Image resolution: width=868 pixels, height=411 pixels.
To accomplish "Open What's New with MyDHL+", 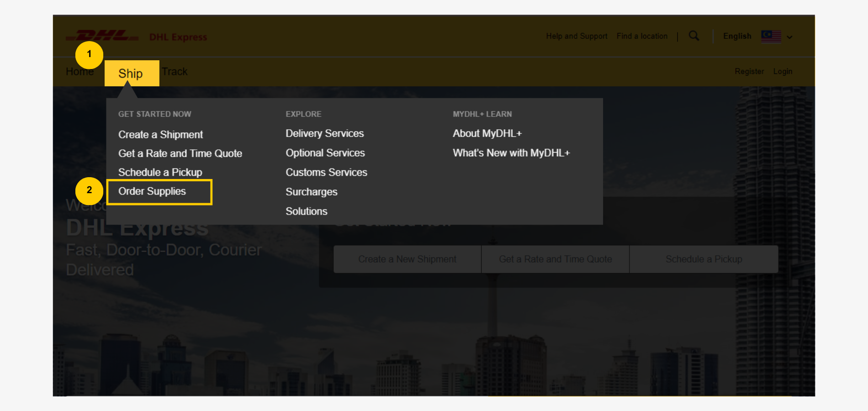I will (x=511, y=153).
